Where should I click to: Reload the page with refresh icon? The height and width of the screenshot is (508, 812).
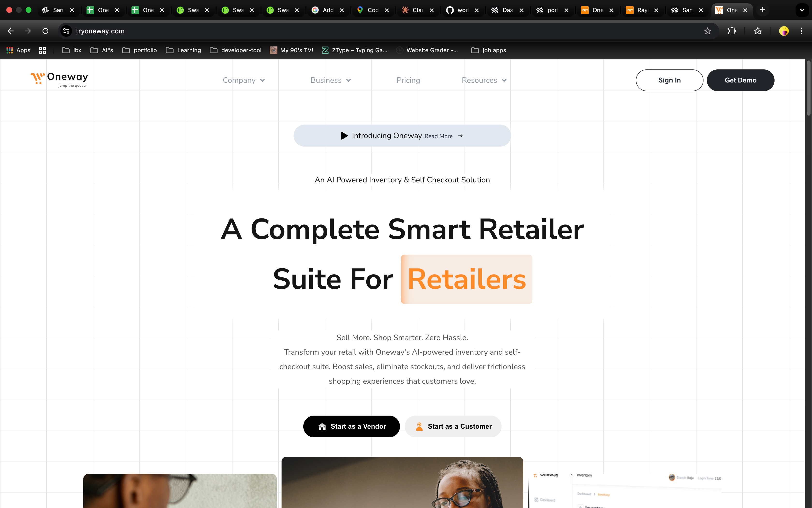[x=45, y=31]
